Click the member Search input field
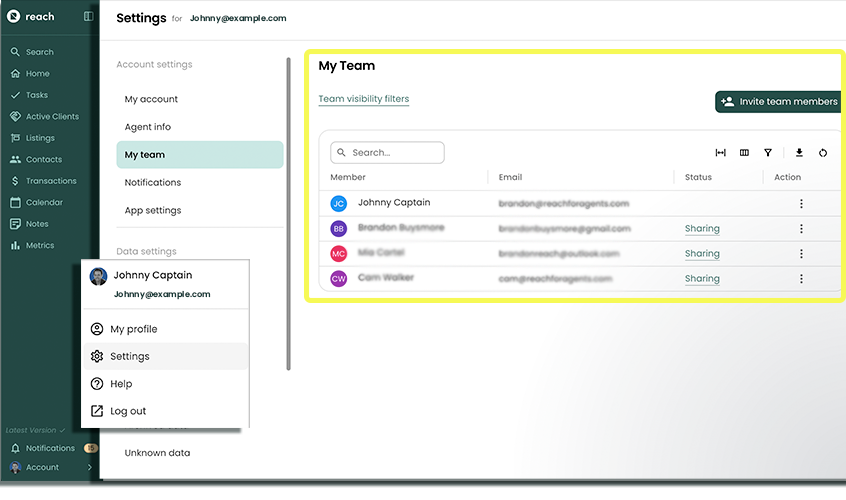Image resolution: width=846 pixels, height=500 pixels. [388, 153]
